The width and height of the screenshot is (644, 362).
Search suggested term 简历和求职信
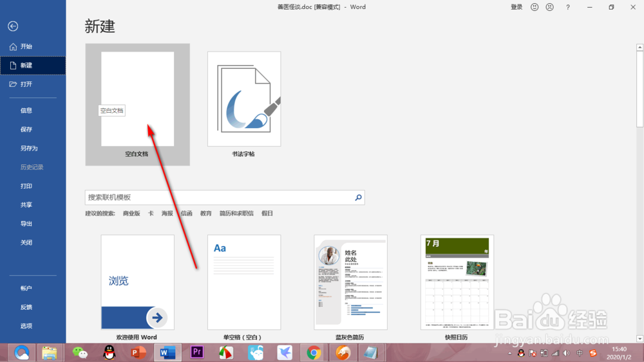tap(236, 213)
